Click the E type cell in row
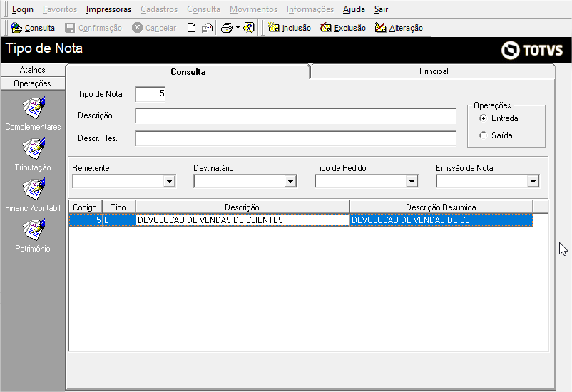The height and width of the screenshot is (392, 572). click(x=118, y=220)
